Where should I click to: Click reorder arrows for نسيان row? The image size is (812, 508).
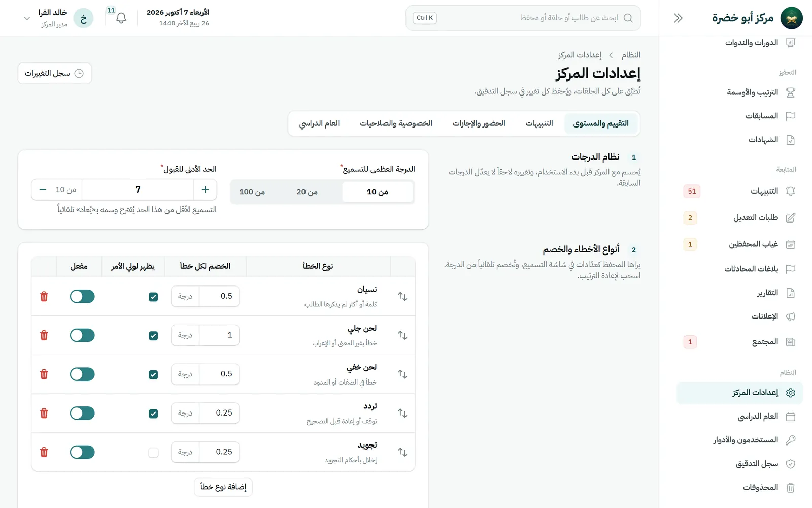(402, 296)
